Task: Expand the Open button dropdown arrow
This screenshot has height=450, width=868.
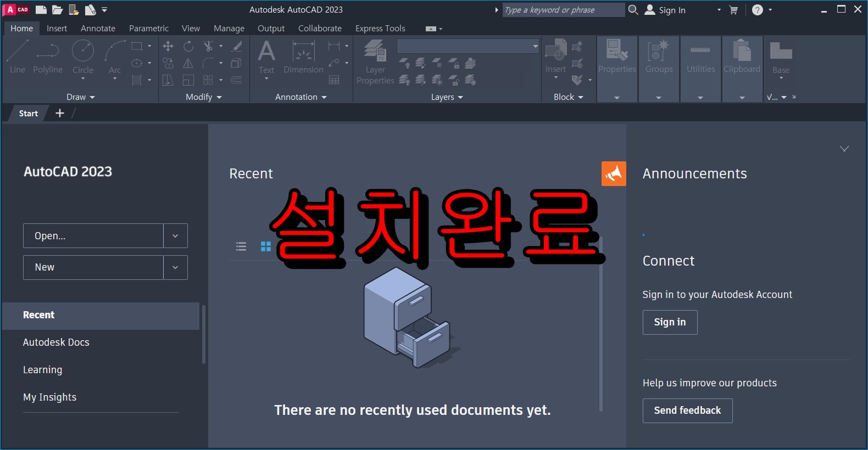Action: [x=175, y=236]
